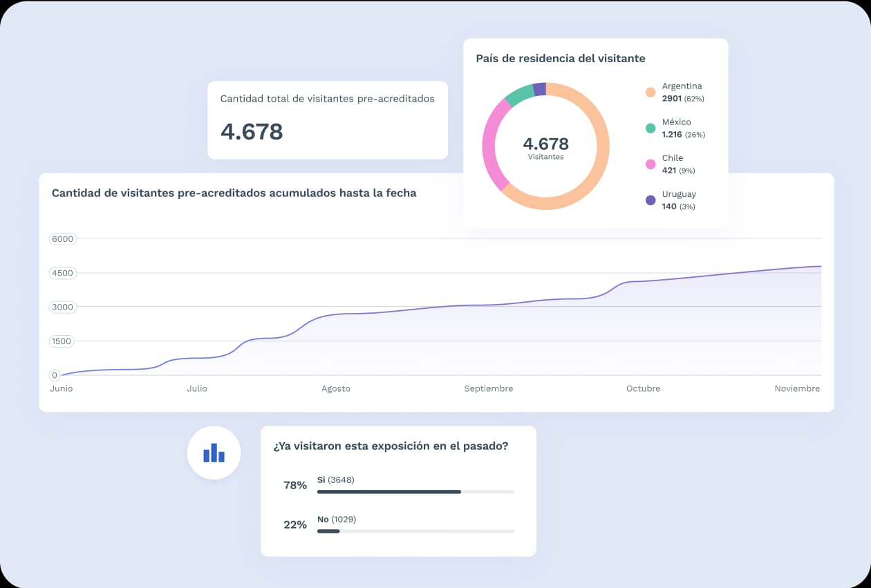This screenshot has height=588, width=871.
Task: Select the Argentina orange legend dot
Action: point(650,92)
